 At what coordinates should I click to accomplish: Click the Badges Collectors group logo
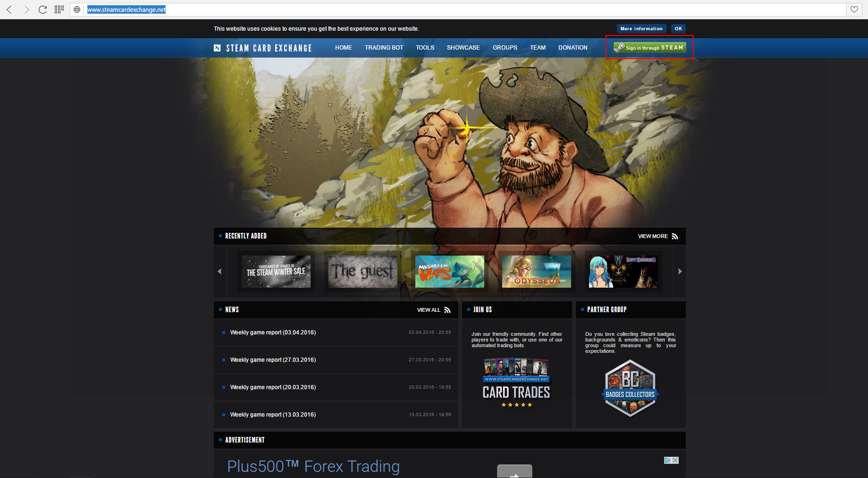click(x=630, y=388)
